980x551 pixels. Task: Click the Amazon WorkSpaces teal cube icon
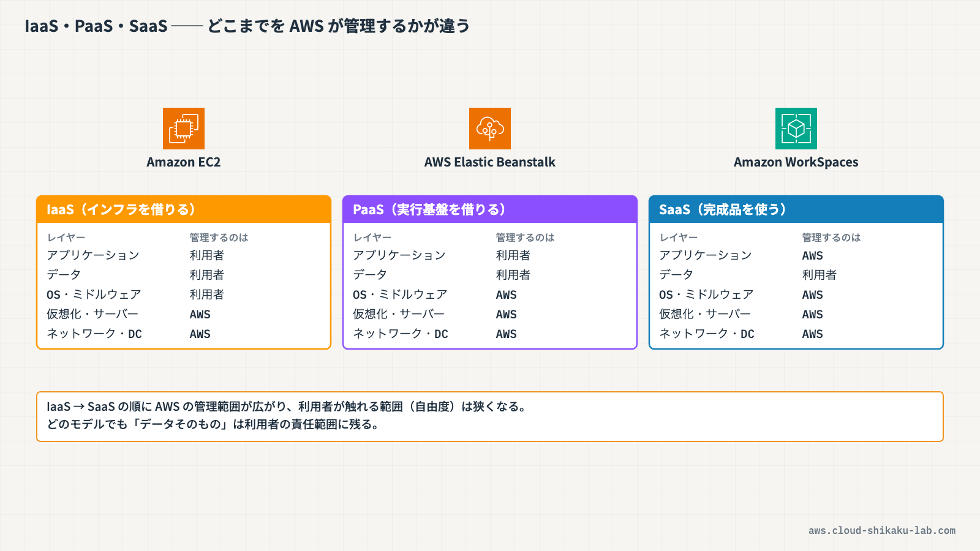796,129
